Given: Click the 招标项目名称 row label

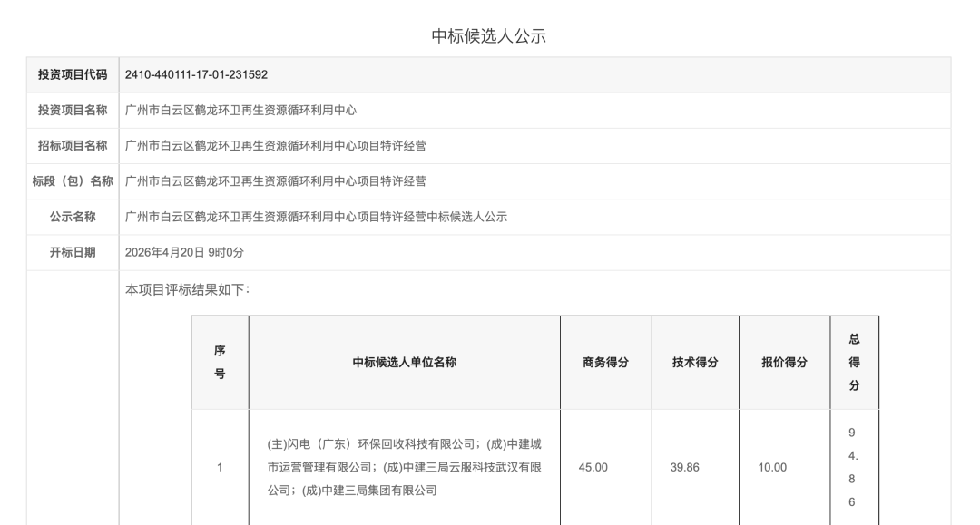Looking at the screenshot, I should coord(73,145).
